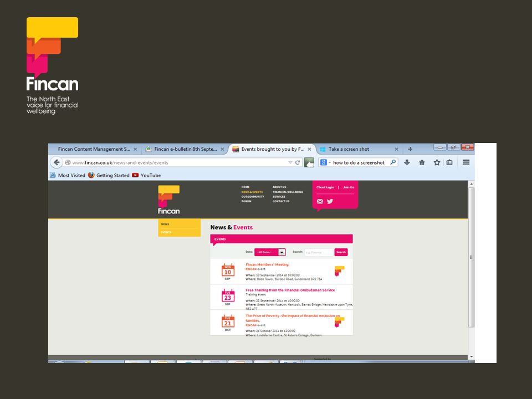The height and width of the screenshot is (399, 532).
Task: Open search engine selector dropdown arrow
Action: click(x=329, y=162)
